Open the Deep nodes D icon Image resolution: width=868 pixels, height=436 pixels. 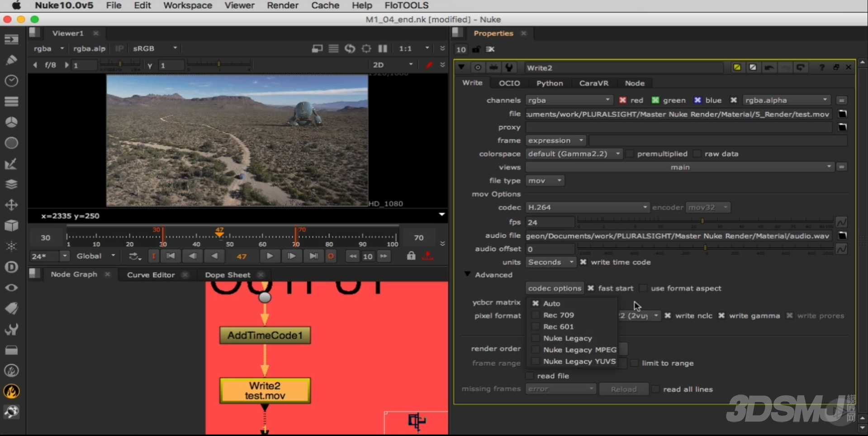click(x=11, y=267)
